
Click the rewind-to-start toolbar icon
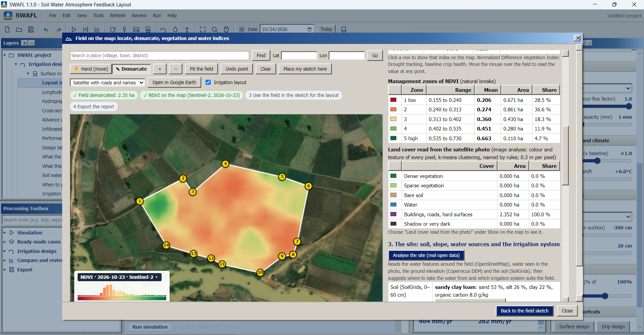click(x=86, y=29)
